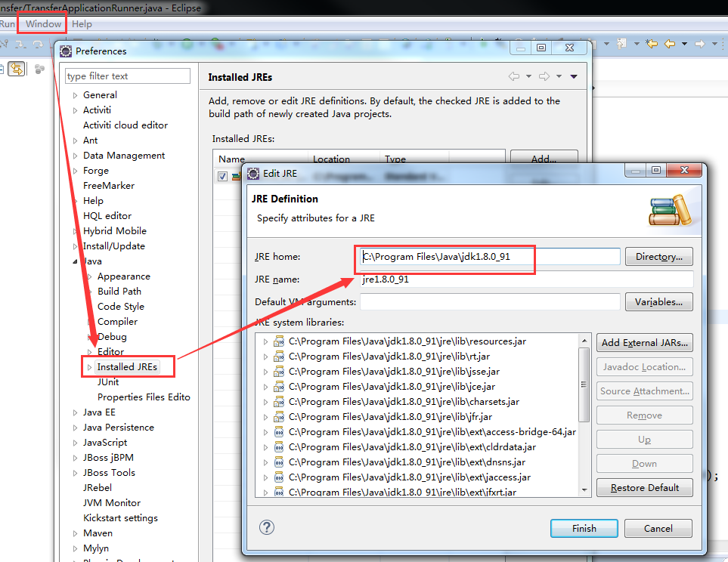Expand the Maven preferences node

[x=75, y=534]
